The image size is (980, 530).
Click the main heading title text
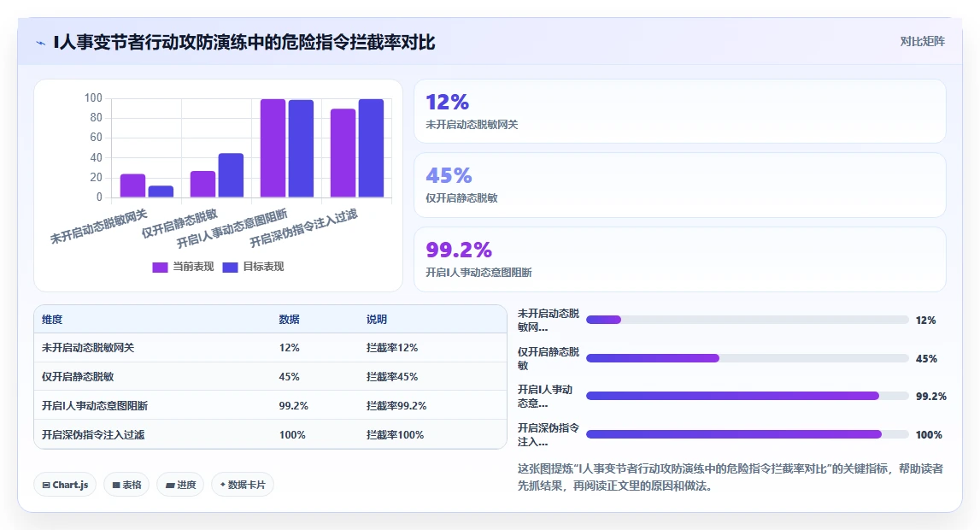tap(244, 43)
